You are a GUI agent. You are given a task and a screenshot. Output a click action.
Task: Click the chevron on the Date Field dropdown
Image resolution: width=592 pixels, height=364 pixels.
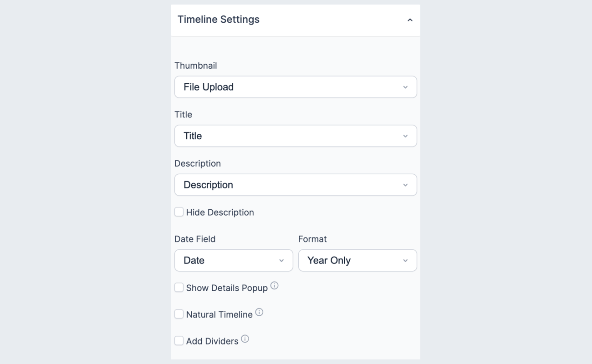pos(282,260)
